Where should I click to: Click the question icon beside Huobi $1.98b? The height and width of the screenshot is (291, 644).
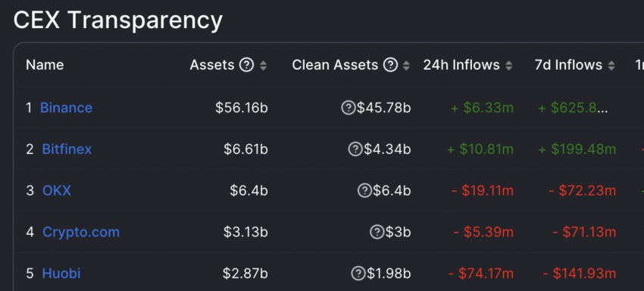point(358,274)
